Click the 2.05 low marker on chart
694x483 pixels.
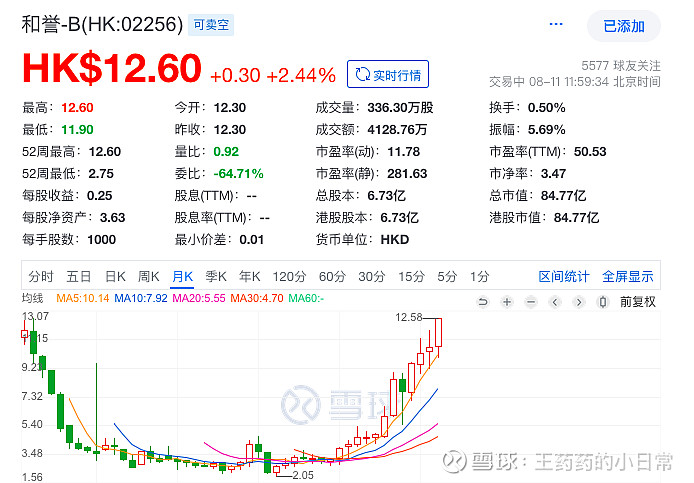click(x=303, y=475)
